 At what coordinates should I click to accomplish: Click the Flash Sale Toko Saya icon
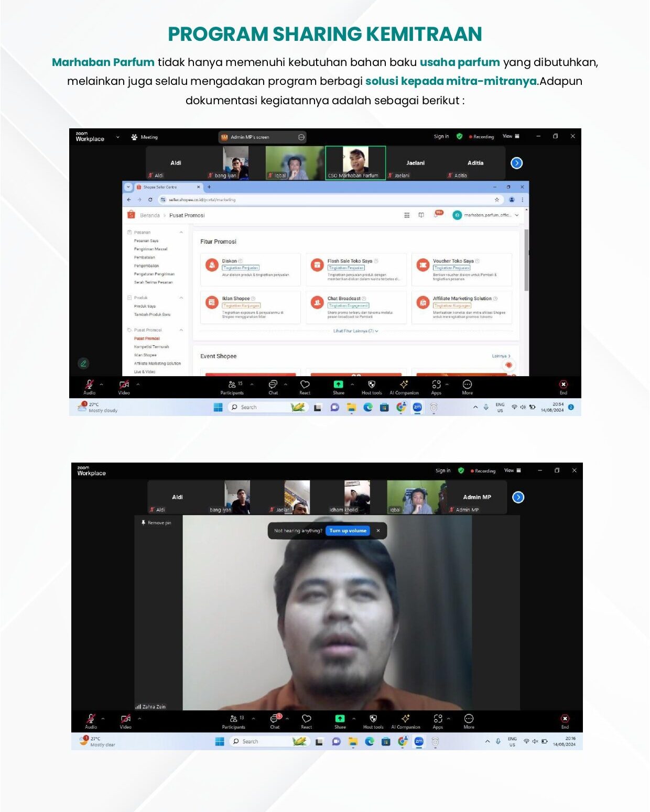tap(317, 265)
